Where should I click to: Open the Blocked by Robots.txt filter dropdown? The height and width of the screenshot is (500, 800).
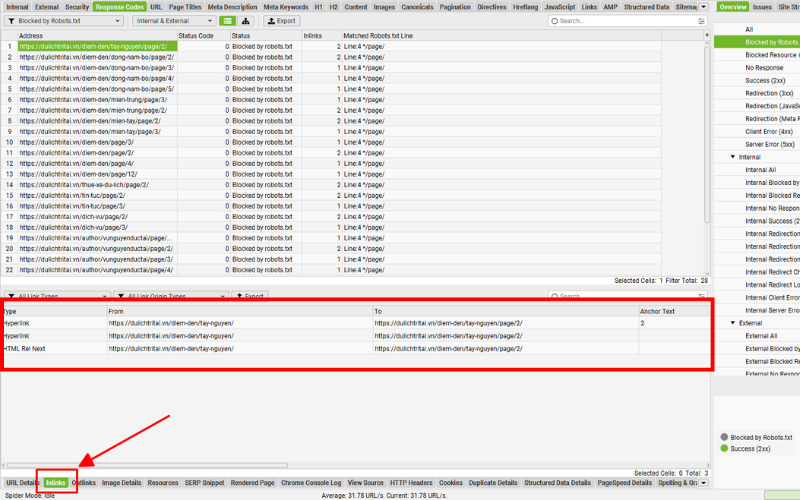64,21
